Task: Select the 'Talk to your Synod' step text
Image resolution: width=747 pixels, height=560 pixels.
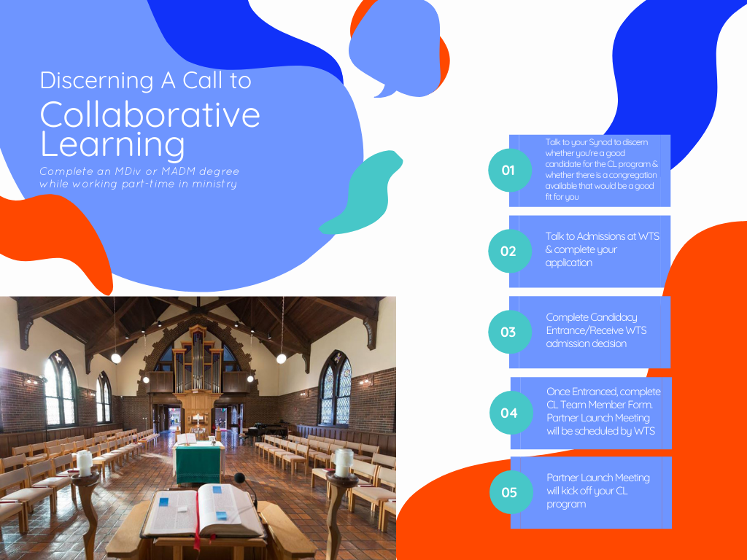Action: pos(601,169)
